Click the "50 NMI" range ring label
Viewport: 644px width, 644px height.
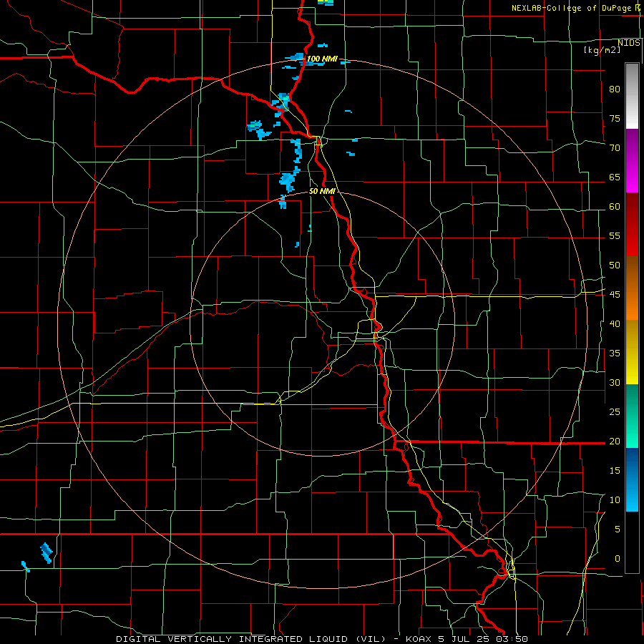tap(323, 191)
